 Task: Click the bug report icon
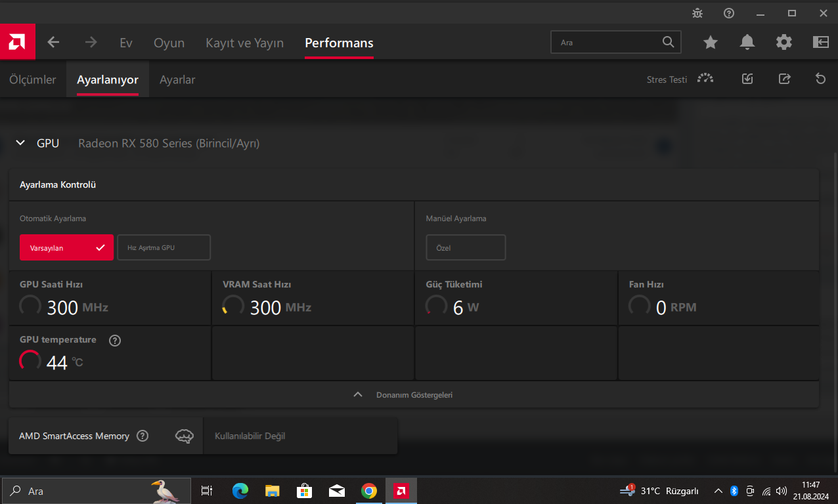tap(697, 12)
